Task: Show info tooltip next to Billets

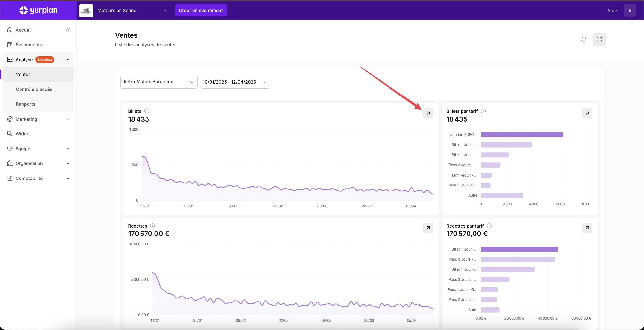Action: pos(147,111)
